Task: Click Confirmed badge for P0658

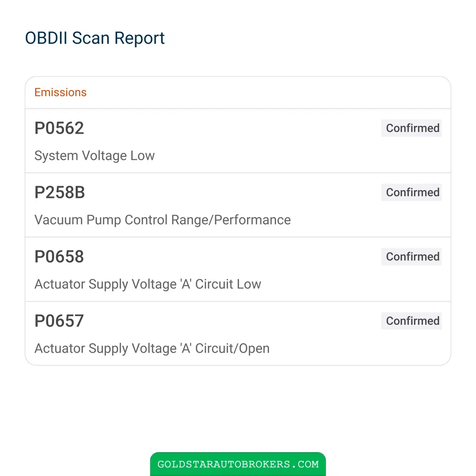Action: tap(411, 257)
